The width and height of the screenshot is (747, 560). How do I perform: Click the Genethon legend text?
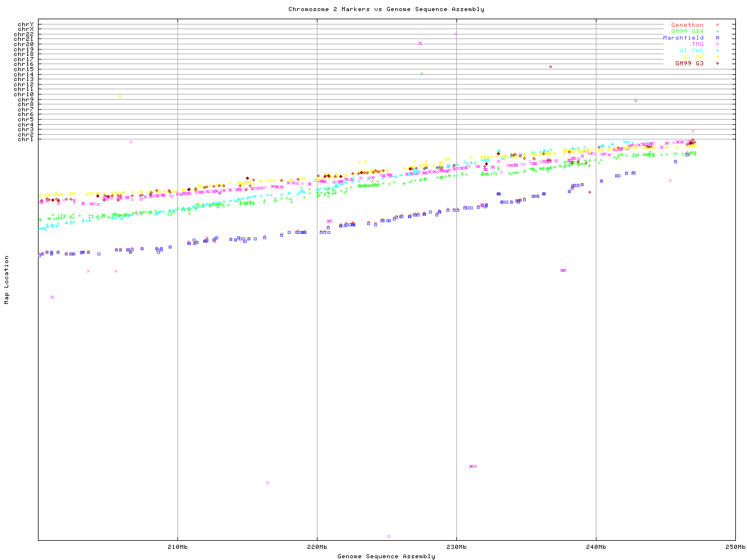(687, 25)
